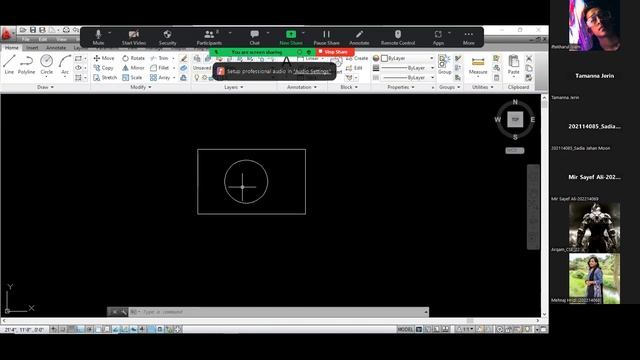Open Zoom Participants panel
Viewport: 640px width, 360px height.
pyautogui.click(x=209, y=37)
